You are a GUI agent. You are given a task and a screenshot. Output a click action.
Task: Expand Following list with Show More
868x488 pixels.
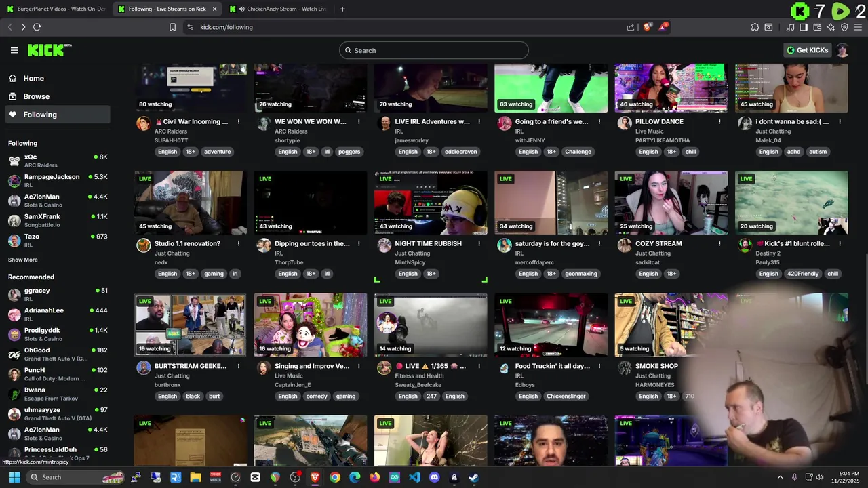coord(23,260)
